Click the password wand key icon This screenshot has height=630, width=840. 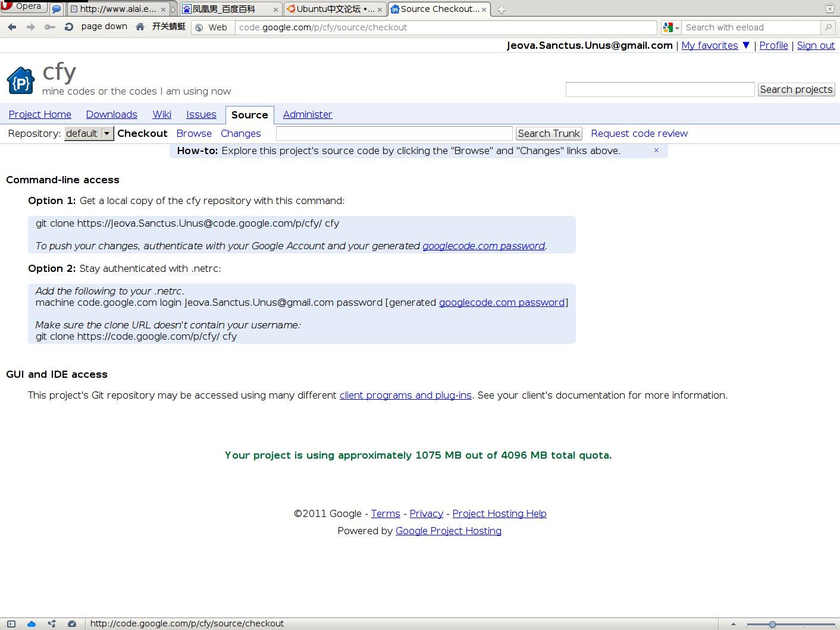coord(50,27)
